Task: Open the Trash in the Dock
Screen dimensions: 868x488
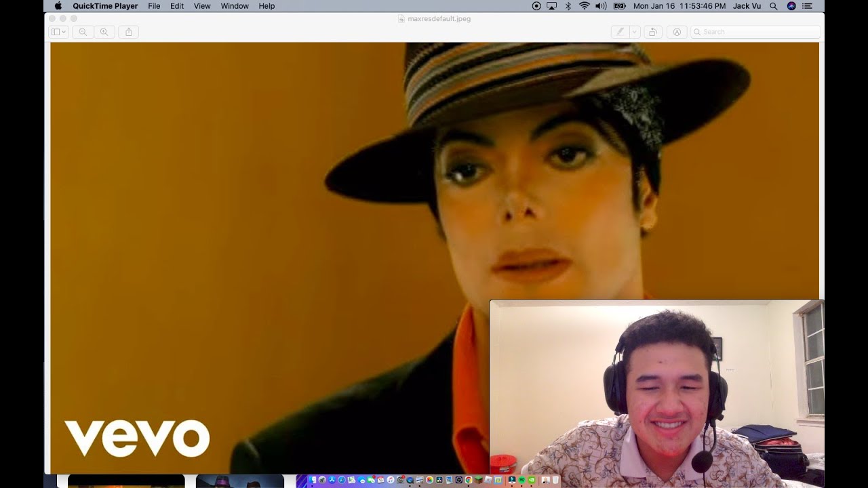Action: coord(555,480)
